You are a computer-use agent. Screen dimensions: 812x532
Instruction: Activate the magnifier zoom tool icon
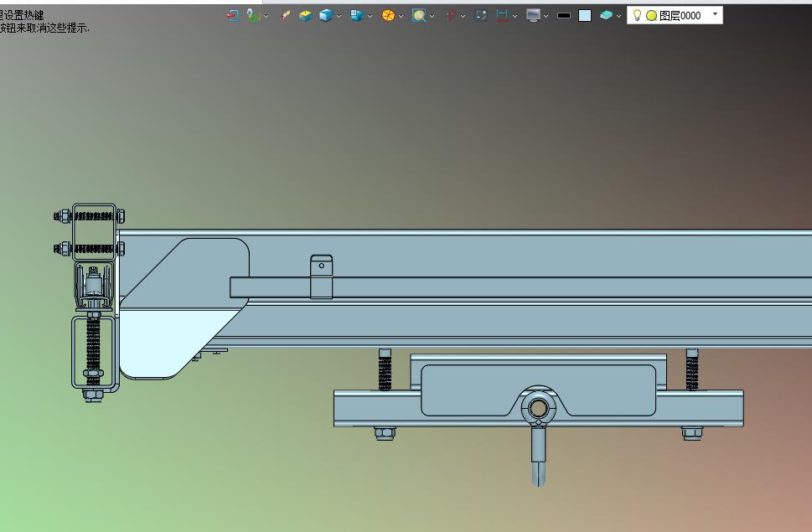418,15
